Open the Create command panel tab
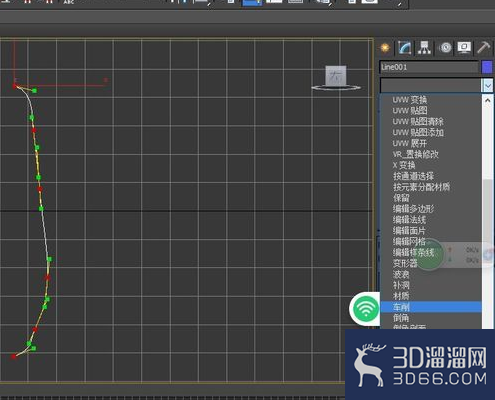Viewport: 495px width, 400px height. pyautogui.click(x=385, y=48)
